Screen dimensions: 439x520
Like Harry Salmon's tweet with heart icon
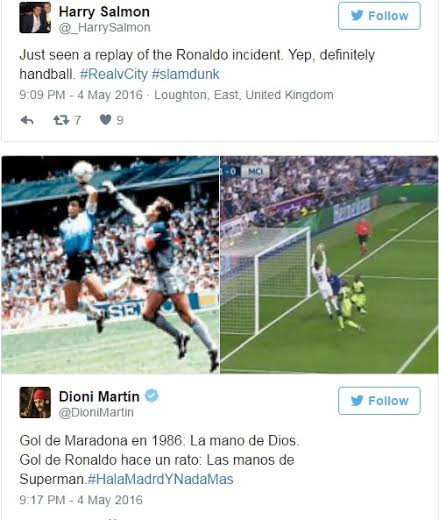click(105, 119)
